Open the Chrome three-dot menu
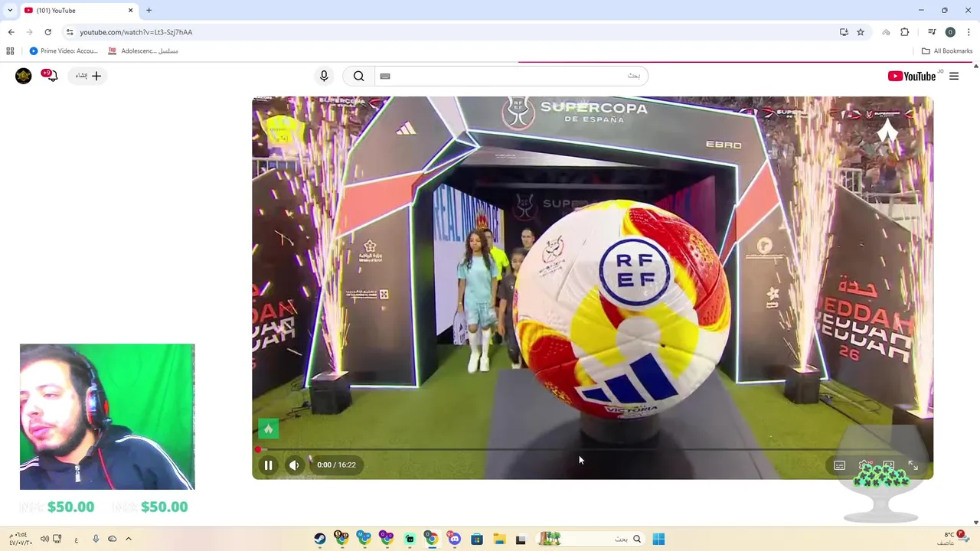The width and height of the screenshot is (980, 551). point(969,32)
